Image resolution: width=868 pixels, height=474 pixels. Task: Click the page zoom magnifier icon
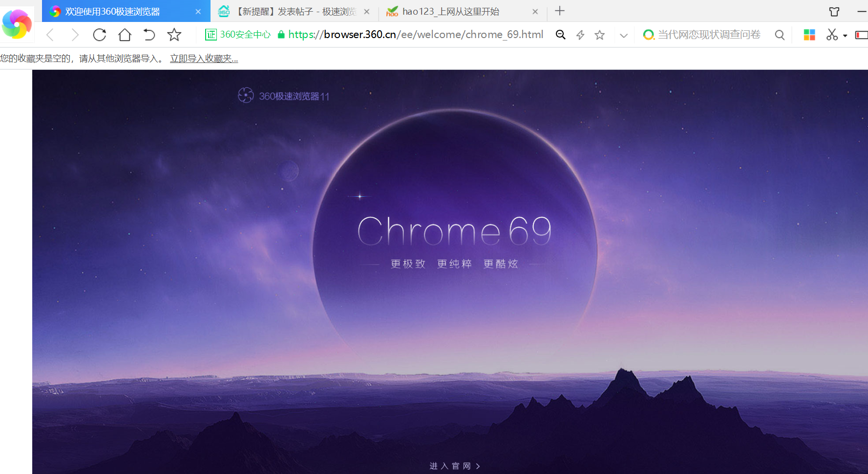pos(560,35)
